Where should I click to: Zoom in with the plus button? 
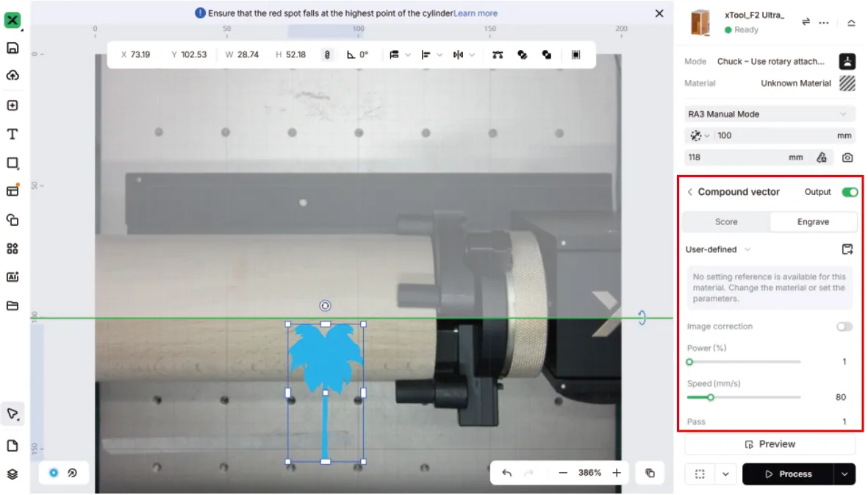[616, 473]
